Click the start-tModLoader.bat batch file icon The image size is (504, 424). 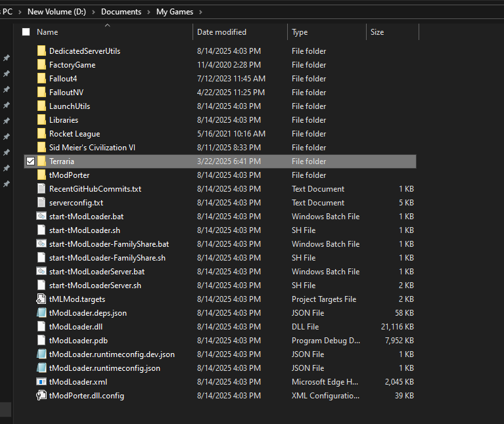point(41,217)
